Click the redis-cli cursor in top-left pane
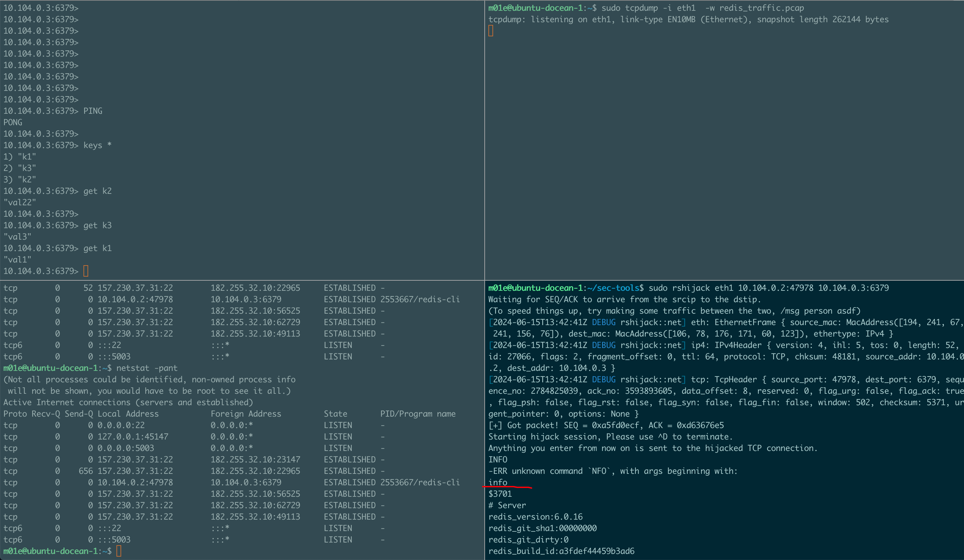 point(86,271)
